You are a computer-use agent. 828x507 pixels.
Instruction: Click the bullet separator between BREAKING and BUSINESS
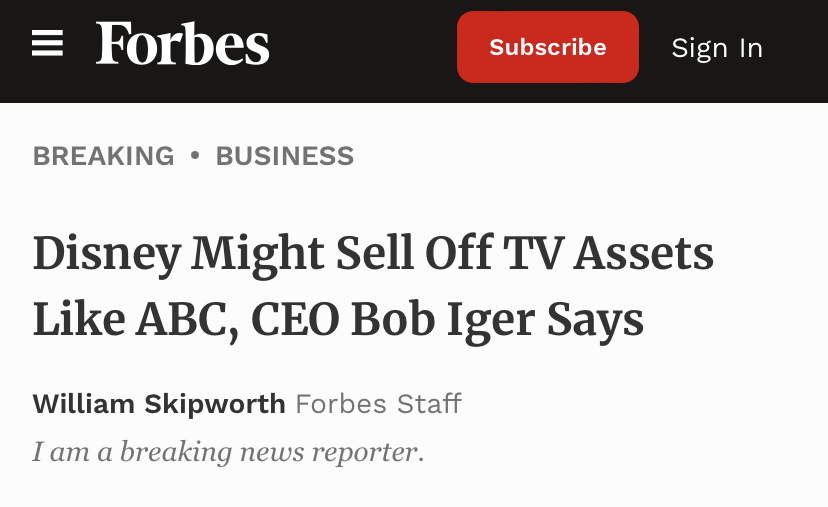tap(195, 156)
